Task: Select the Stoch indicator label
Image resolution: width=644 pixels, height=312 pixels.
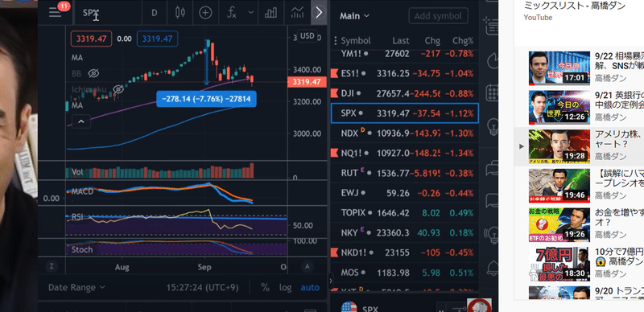Action: pos(82,249)
